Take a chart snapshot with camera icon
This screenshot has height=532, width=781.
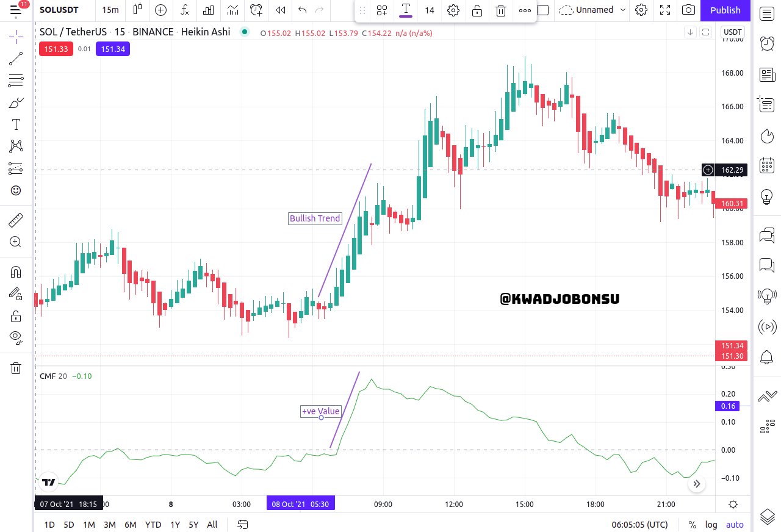coord(689,10)
